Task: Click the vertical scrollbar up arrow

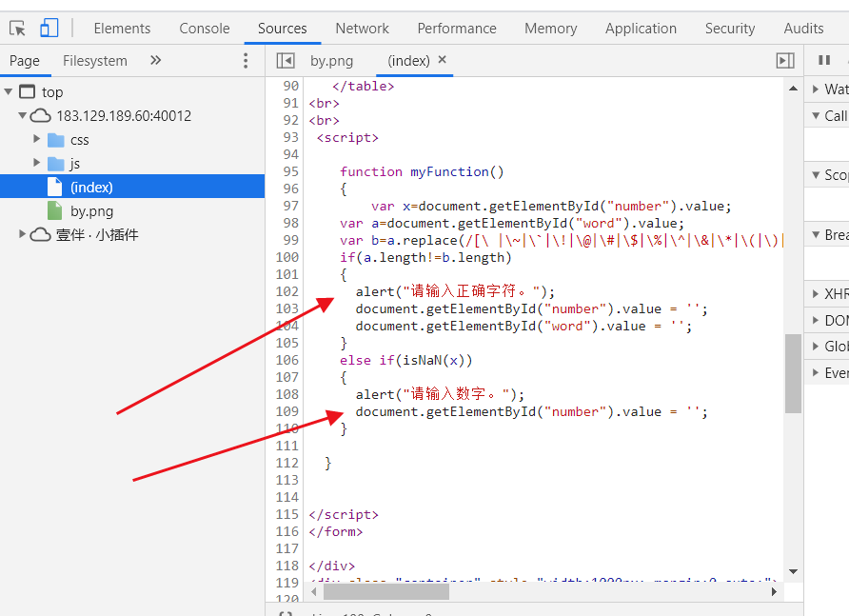Action: [793, 89]
